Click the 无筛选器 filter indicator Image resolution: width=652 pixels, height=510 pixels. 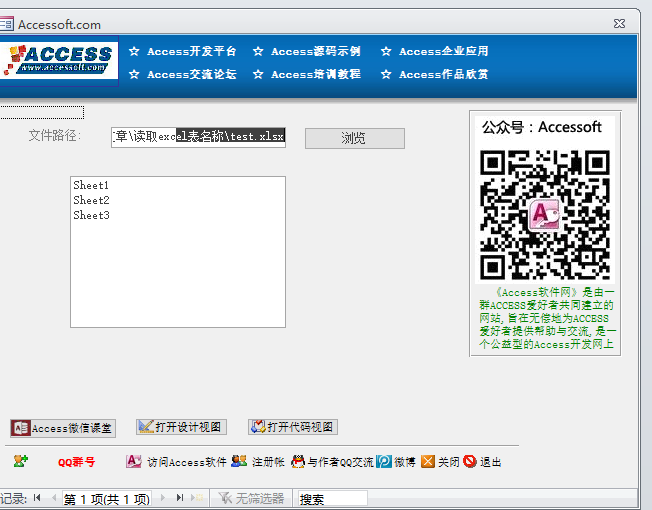click(x=251, y=498)
